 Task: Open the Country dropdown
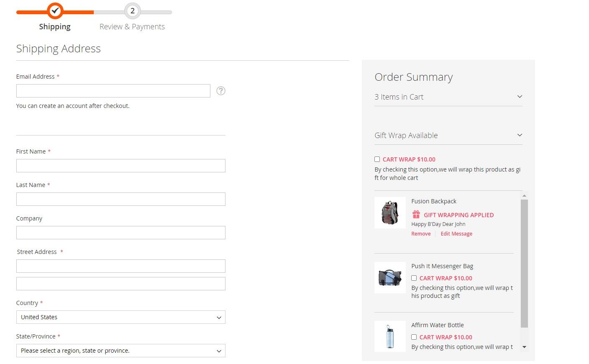[120, 317]
